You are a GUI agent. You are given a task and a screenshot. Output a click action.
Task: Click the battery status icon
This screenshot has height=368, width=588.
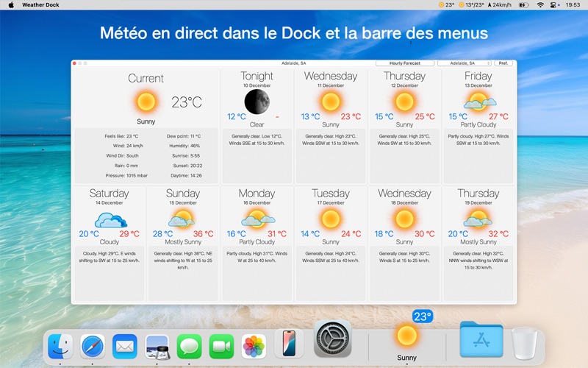(x=523, y=5)
